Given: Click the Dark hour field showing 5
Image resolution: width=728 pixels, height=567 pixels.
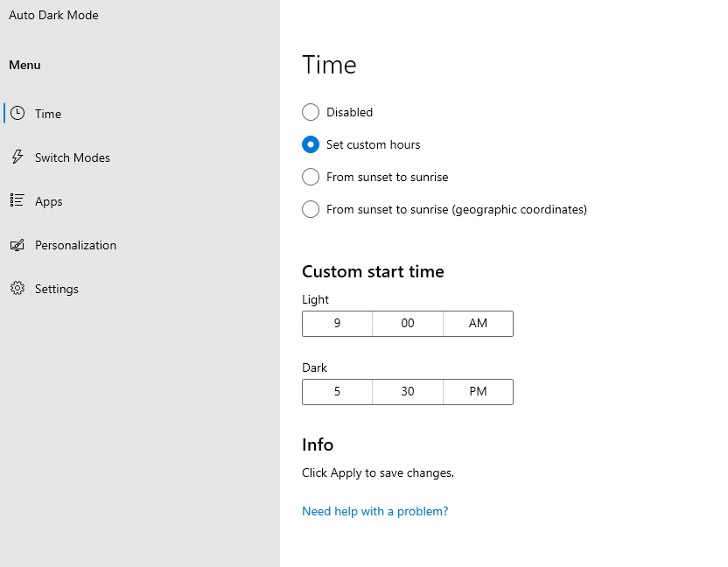Looking at the screenshot, I should (x=337, y=391).
